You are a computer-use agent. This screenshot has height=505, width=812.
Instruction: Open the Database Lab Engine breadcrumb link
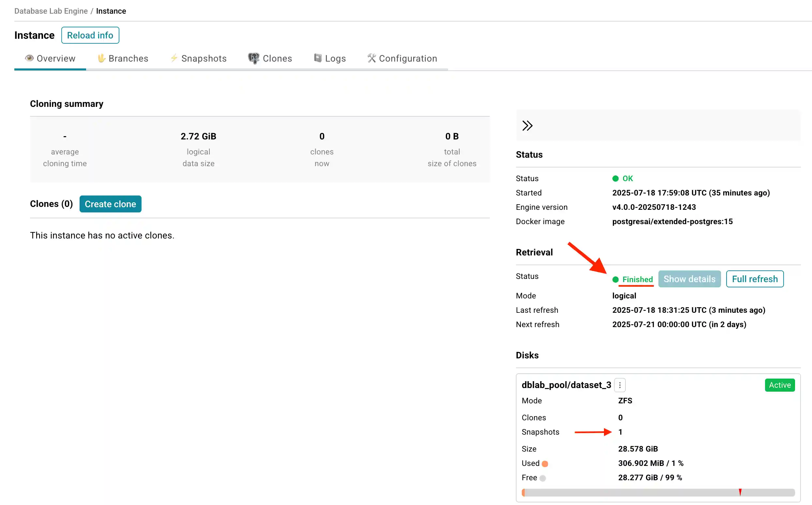[51, 11]
